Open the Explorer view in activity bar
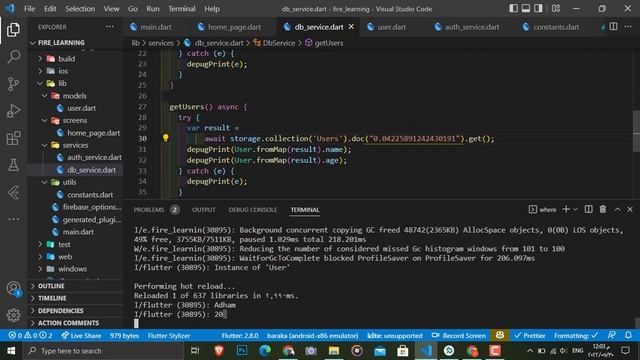This screenshot has width=640, height=360. [x=13, y=30]
